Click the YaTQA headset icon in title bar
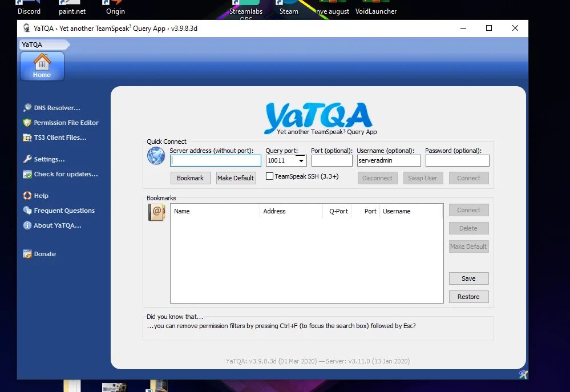 click(x=27, y=28)
